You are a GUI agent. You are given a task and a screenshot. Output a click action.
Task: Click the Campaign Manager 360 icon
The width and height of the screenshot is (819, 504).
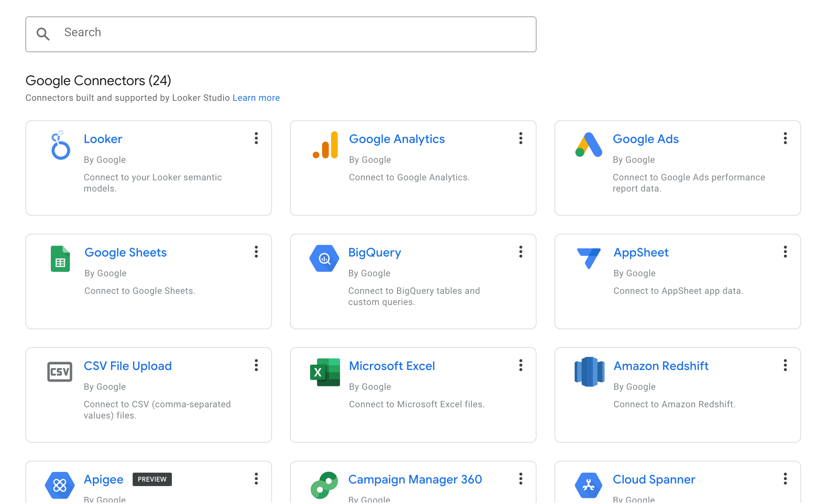[x=324, y=485]
